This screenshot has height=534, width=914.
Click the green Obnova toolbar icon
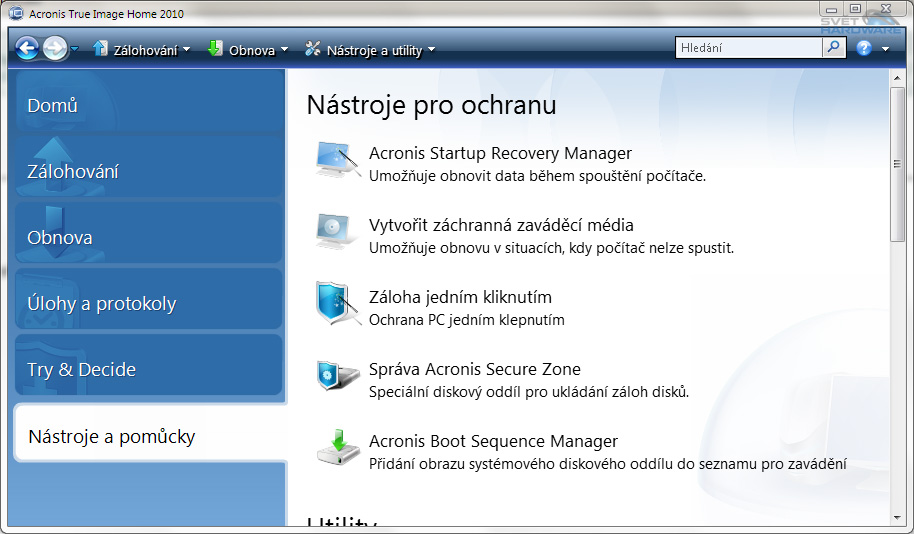[215, 48]
